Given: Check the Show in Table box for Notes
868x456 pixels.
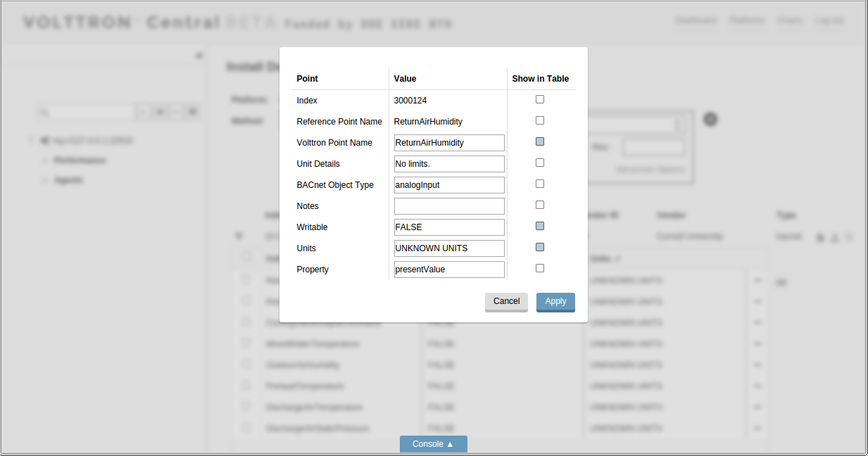Looking at the screenshot, I should [540, 205].
